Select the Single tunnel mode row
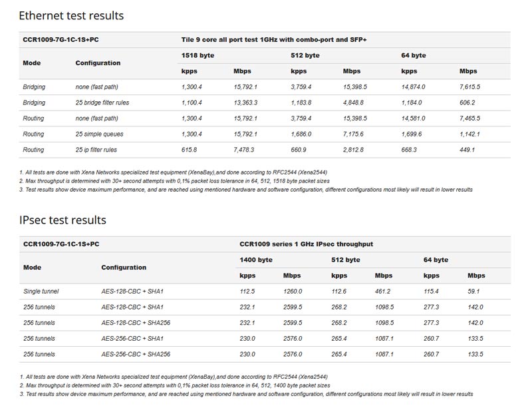 [x=265, y=292]
